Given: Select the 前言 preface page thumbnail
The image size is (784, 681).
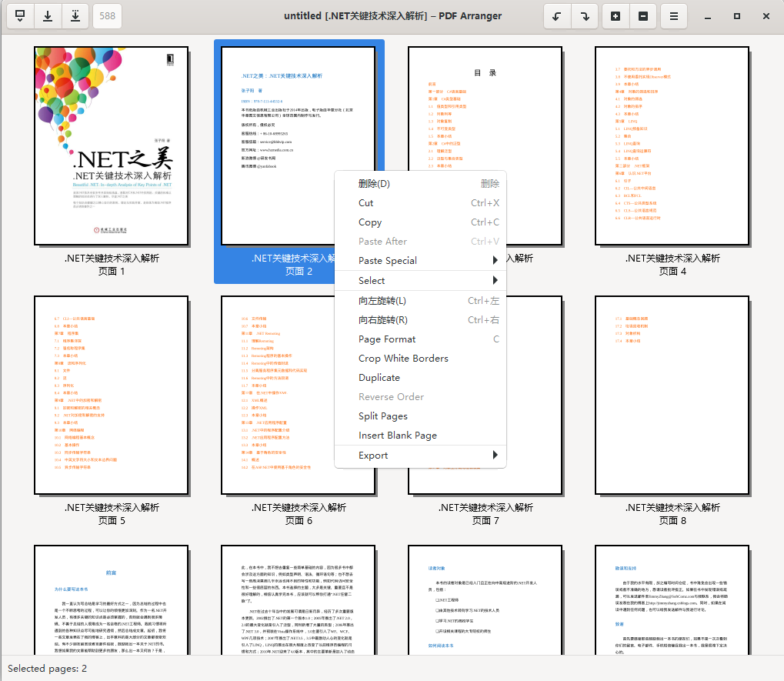Looking at the screenshot, I should click(112, 600).
